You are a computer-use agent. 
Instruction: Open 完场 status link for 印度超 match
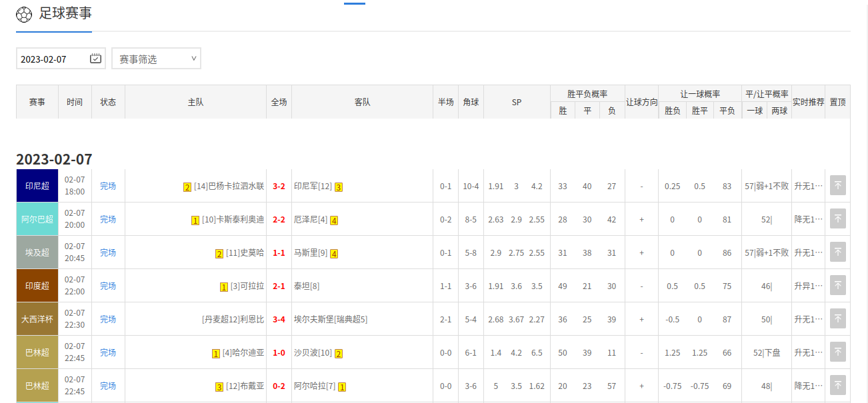click(108, 286)
